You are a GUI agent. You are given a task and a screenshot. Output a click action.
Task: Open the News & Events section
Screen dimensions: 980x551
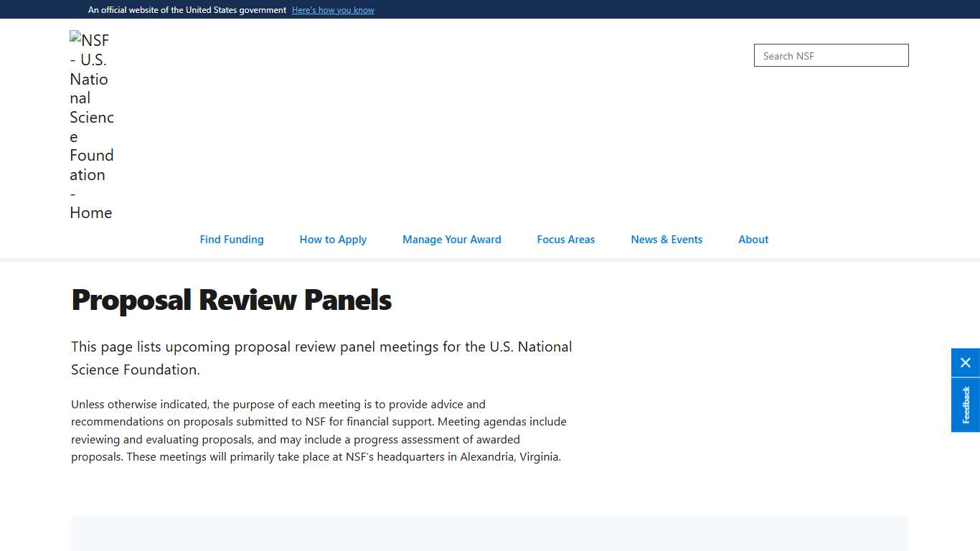tap(666, 239)
